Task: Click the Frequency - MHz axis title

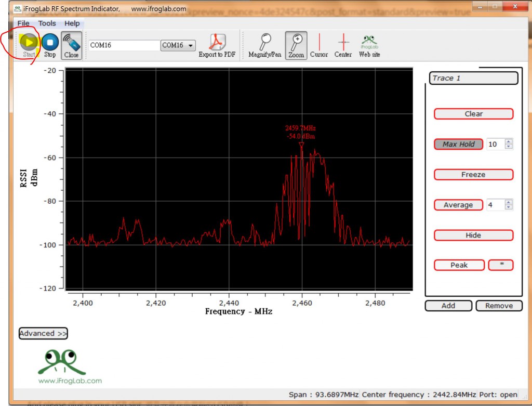Action: pos(238,311)
